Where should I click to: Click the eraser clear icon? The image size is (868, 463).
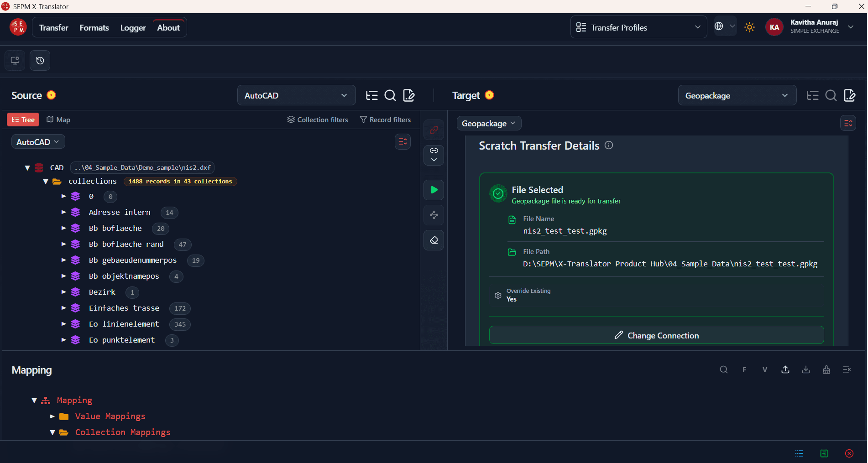click(434, 240)
